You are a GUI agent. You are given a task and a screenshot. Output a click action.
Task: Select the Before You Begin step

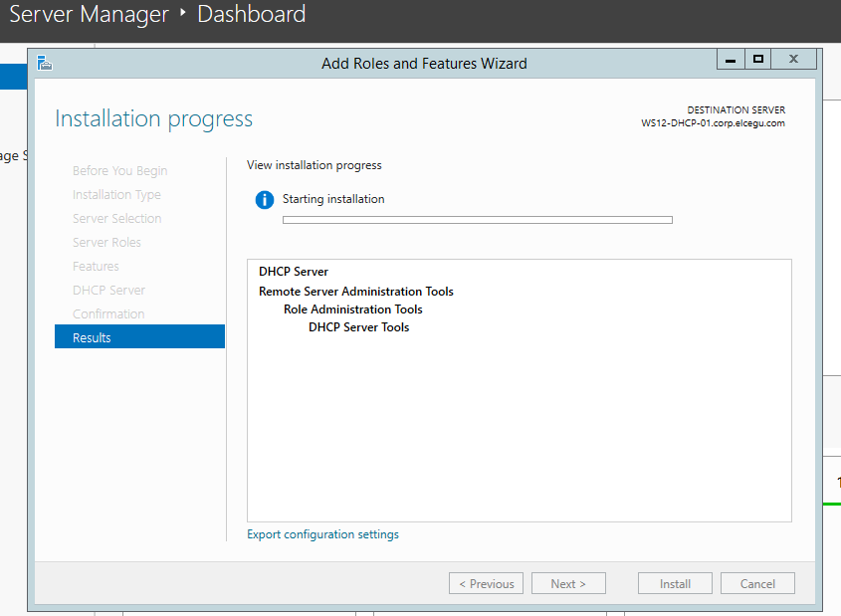tap(119, 171)
